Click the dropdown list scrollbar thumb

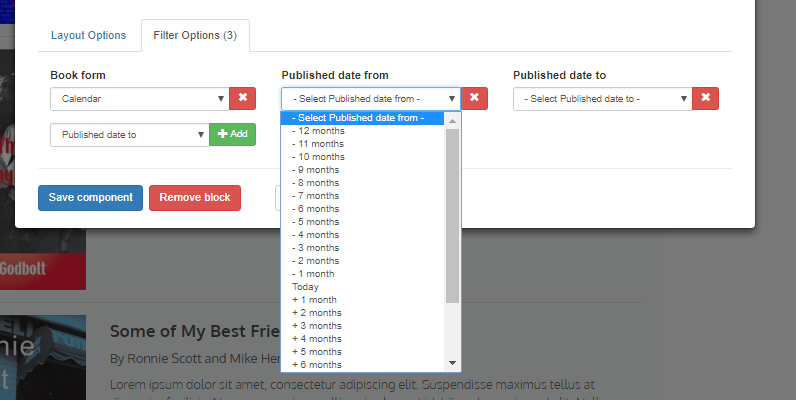[x=452, y=216]
